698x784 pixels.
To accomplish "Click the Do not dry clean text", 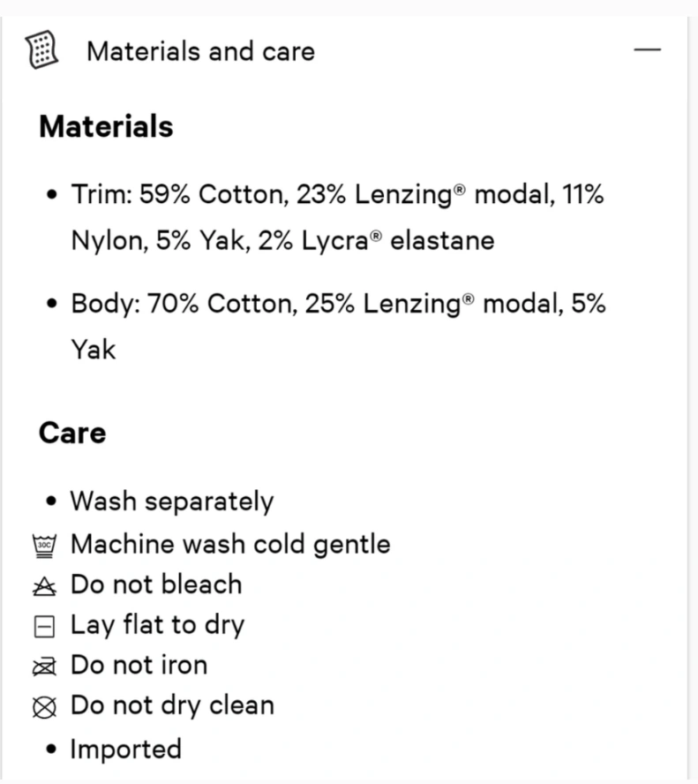I will click(172, 706).
